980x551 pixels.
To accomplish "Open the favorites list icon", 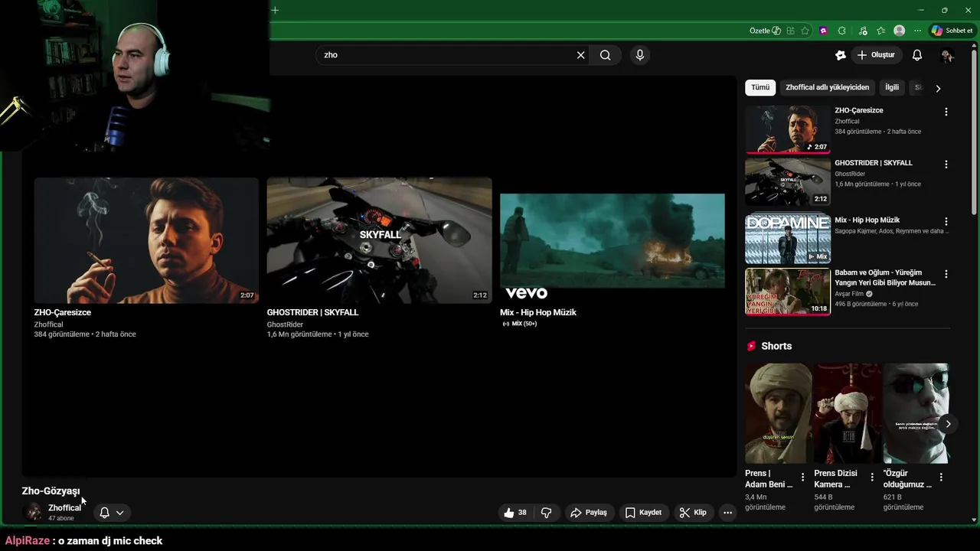I will [x=881, y=31].
